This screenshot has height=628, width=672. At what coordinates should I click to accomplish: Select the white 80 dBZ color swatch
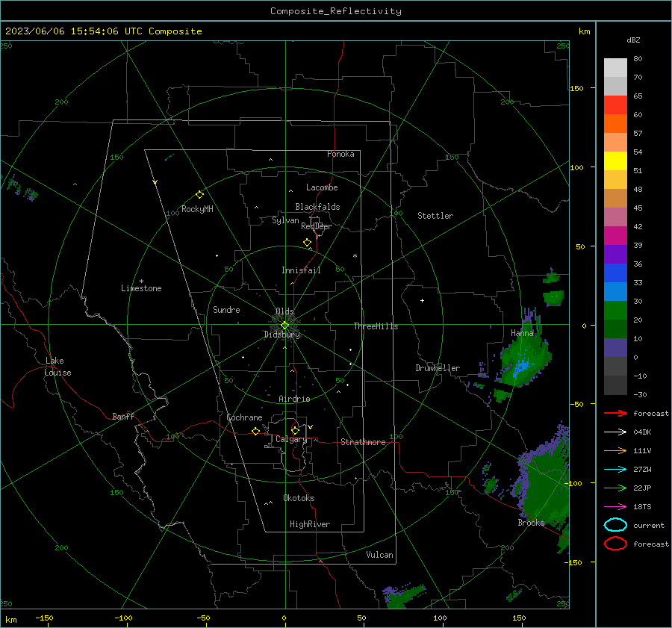[x=615, y=67]
